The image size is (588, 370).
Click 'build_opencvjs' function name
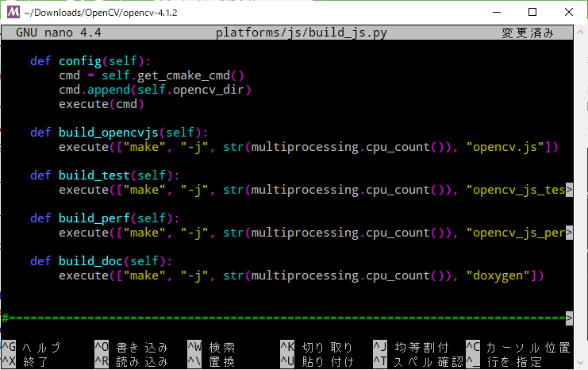tap(109, 133)
